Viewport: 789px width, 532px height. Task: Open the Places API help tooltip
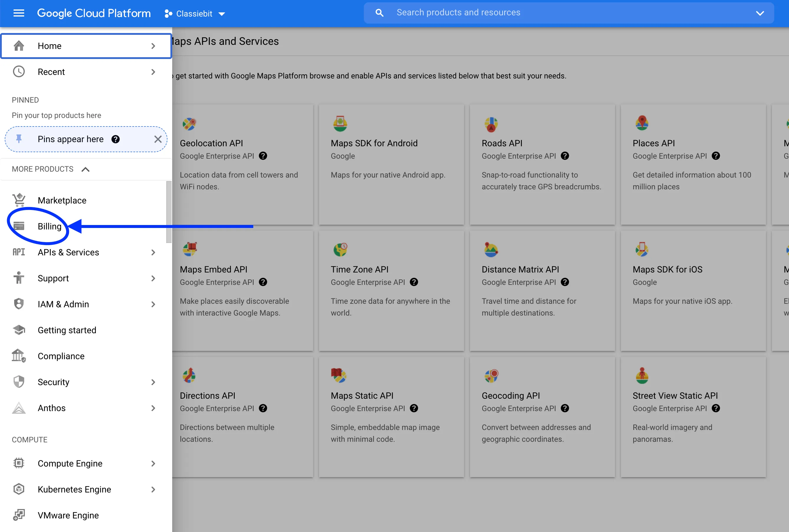[716, 156]
